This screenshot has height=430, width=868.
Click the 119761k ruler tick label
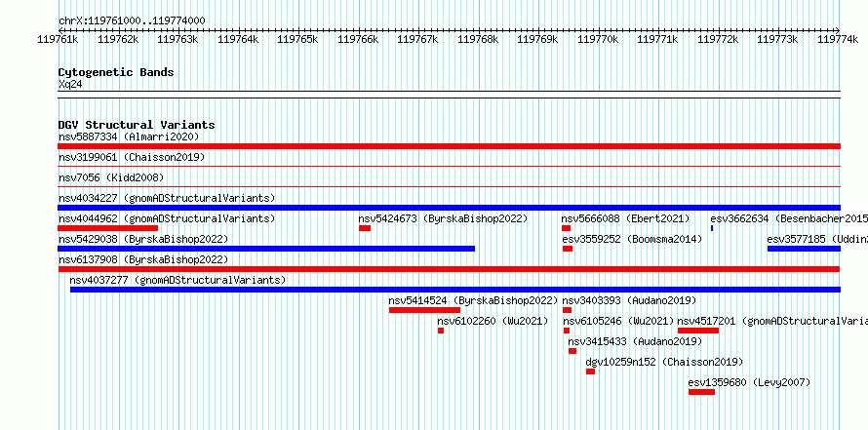click(59, 40)
